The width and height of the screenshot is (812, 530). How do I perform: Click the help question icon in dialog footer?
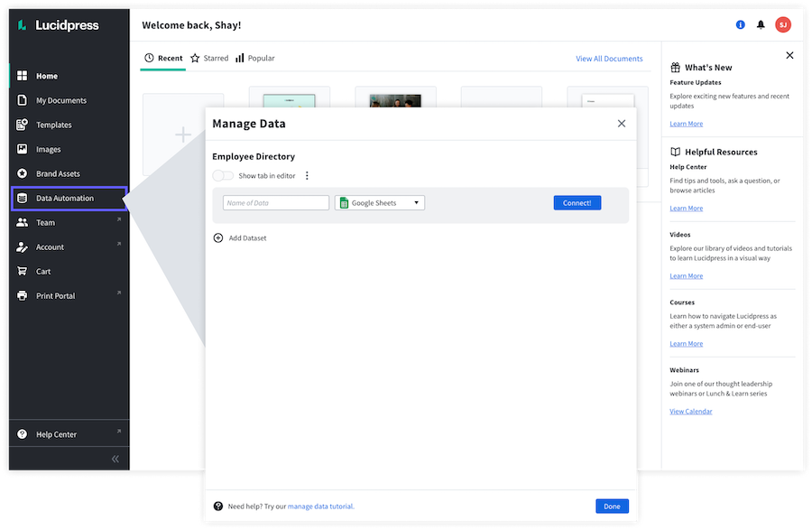[x=218, y=507]
